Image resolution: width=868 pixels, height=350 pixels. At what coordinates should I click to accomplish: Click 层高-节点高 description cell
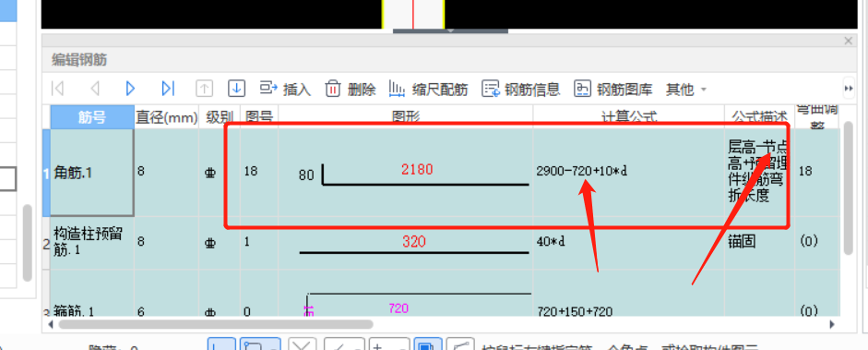tap(759, 173)
